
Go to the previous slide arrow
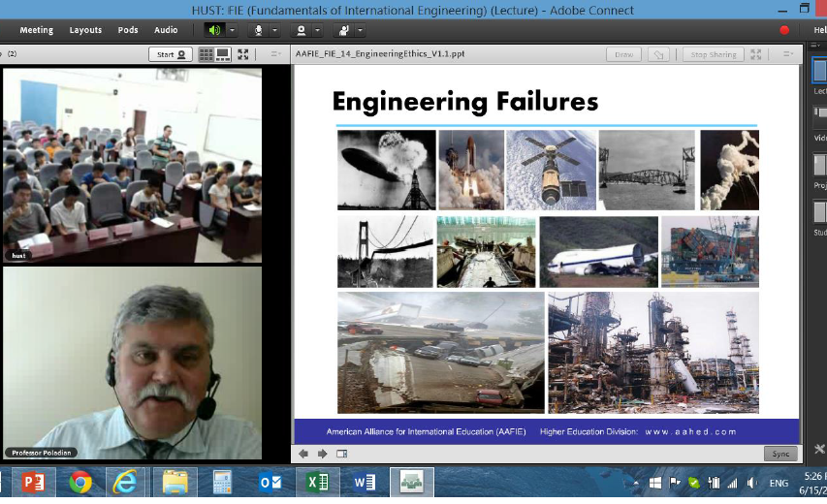303,454
